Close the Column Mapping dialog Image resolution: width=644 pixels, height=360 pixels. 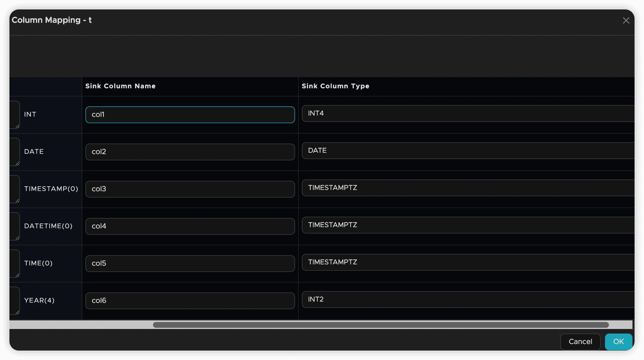pos(626,20)
